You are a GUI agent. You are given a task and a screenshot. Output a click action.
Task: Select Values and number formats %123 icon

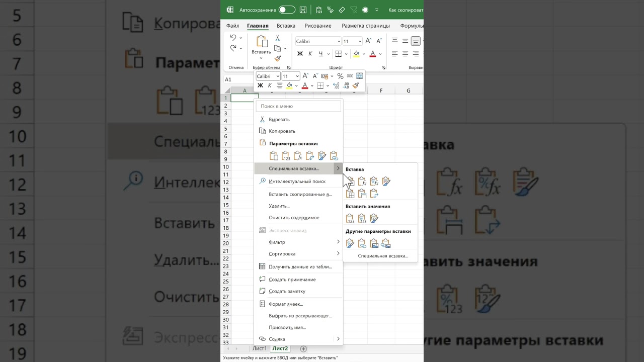coord(362,219)
